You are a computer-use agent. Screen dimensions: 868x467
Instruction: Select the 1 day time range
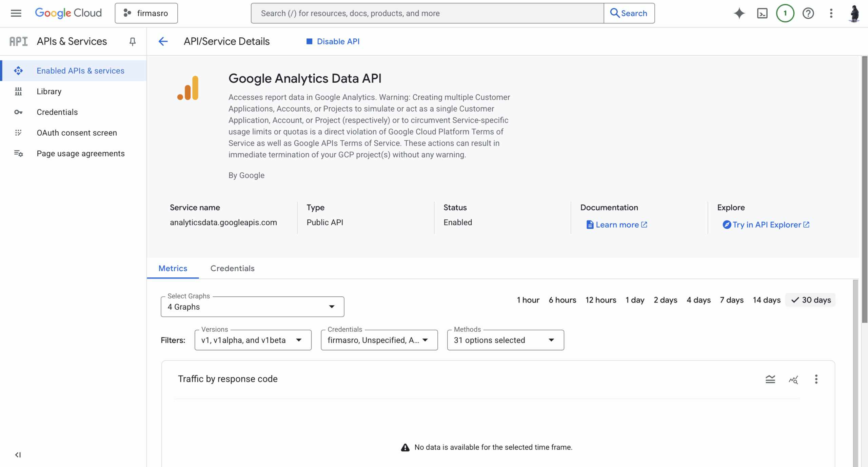click(635, 300)
